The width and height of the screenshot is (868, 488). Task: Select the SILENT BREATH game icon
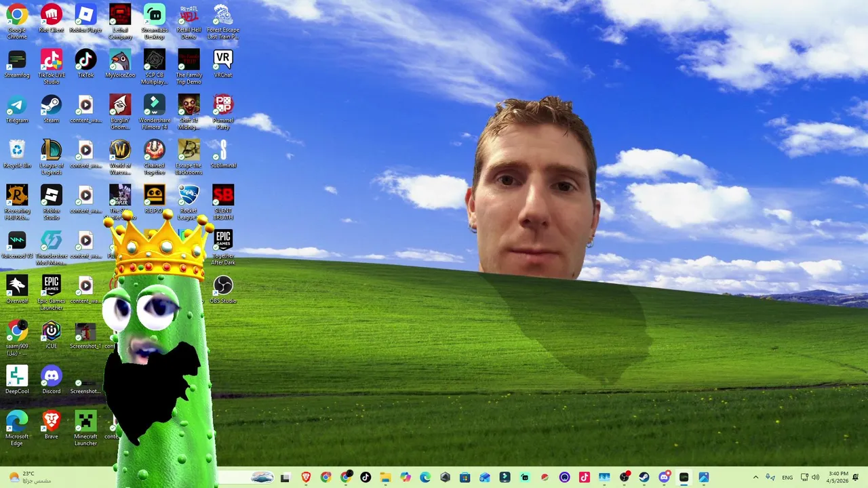point(223,202)
